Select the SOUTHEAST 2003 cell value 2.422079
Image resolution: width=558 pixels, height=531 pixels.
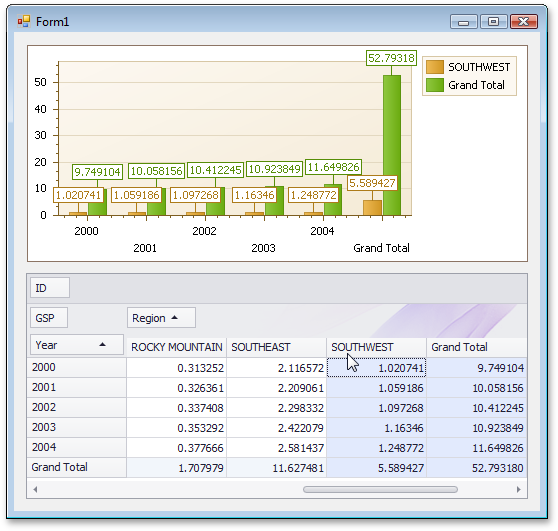point(277,427)
